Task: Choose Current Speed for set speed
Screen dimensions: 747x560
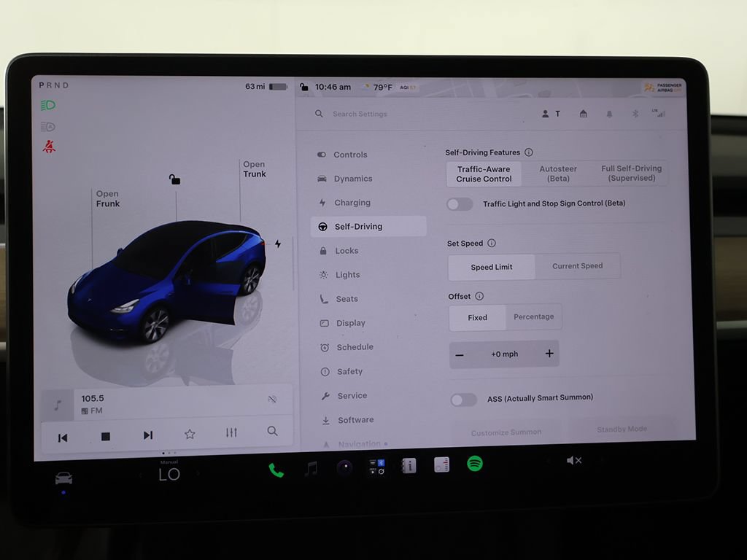Action: tap(578, 265)
